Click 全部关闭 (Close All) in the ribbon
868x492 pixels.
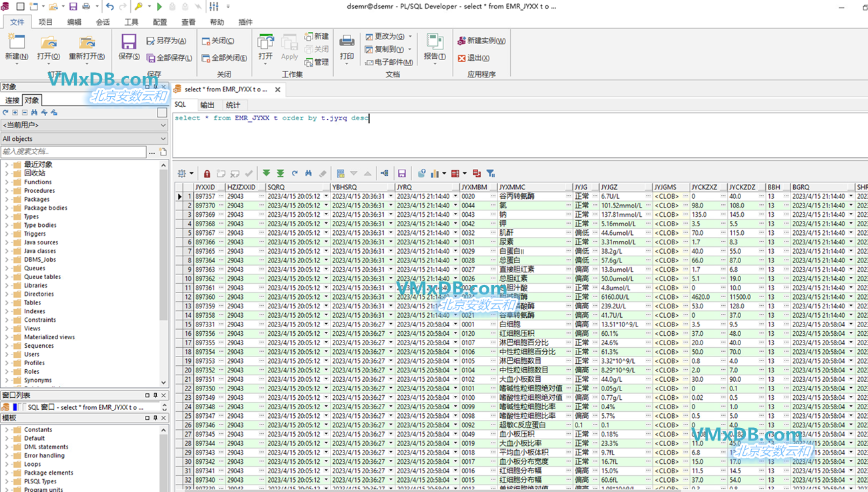click(224, 58)
